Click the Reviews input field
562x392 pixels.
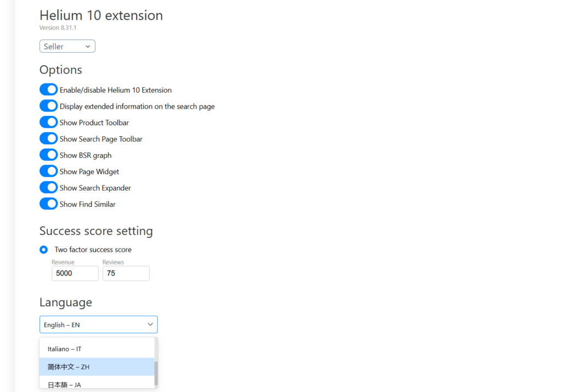[x=126, y=273]
